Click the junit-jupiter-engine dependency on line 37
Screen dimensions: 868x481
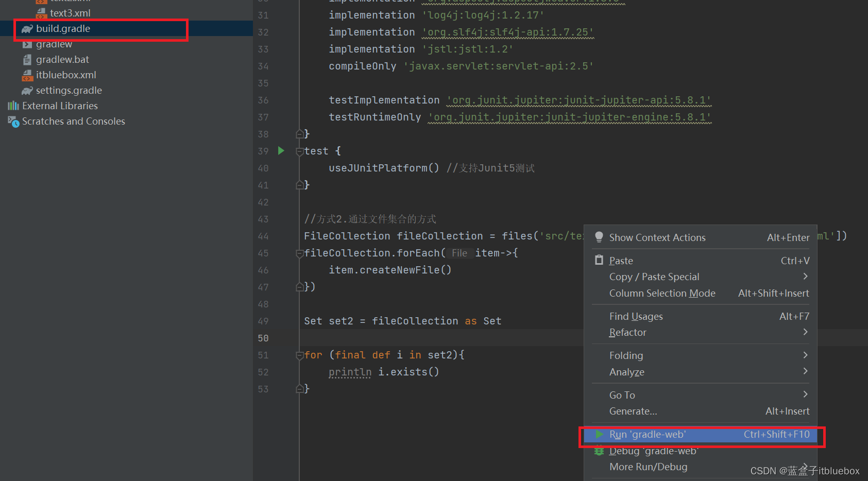(570, 117)
